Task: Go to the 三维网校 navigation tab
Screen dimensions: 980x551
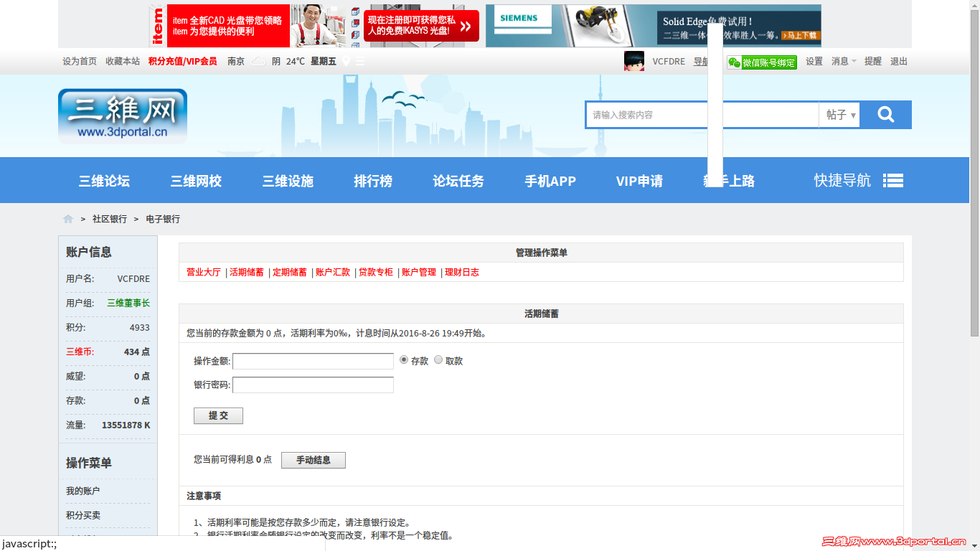Action: pyautogui.click(x=196, y=181)
